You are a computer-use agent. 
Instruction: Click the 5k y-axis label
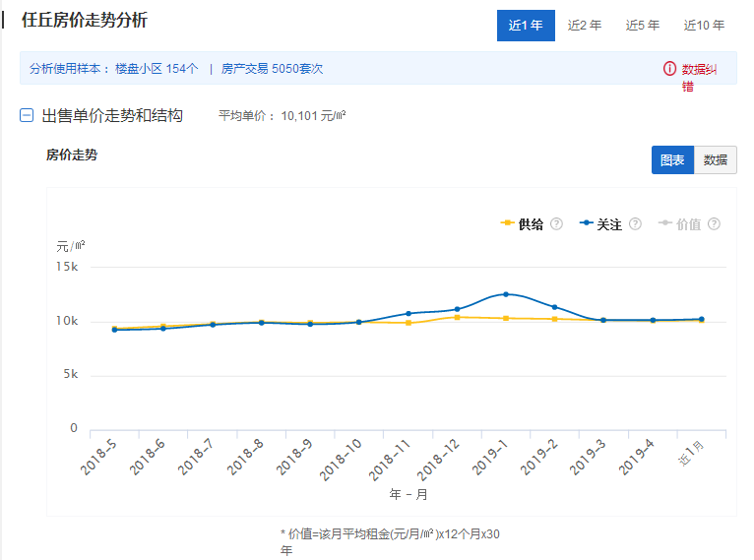(71, 374)
